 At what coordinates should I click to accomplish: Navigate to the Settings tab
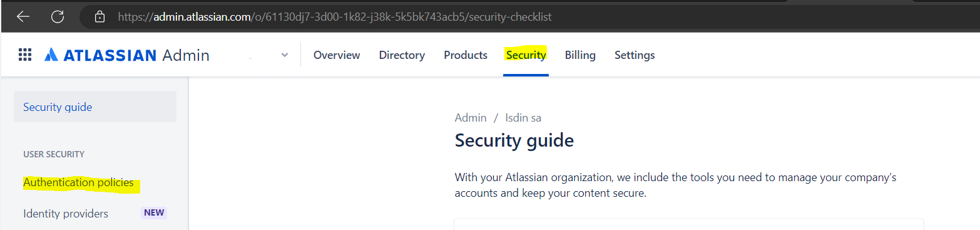(x=635, y=55)
